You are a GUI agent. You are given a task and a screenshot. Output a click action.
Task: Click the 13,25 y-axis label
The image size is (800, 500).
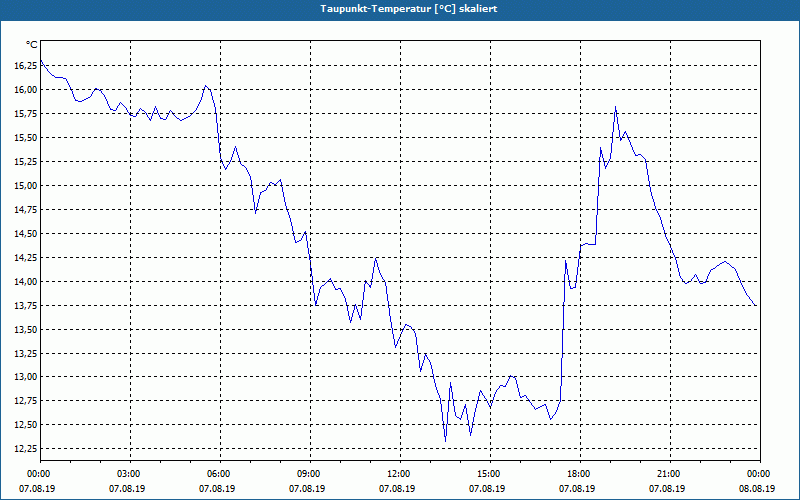(26, 354)
